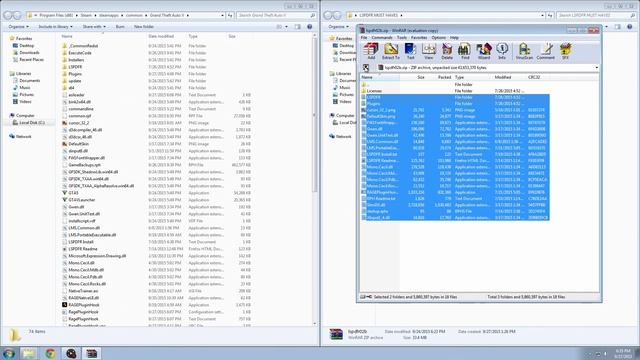Click Extract To in WinRAR toolbar
The height and width of the screenshot is (360, 640).
pyautogui.click(x=391, y=51)
